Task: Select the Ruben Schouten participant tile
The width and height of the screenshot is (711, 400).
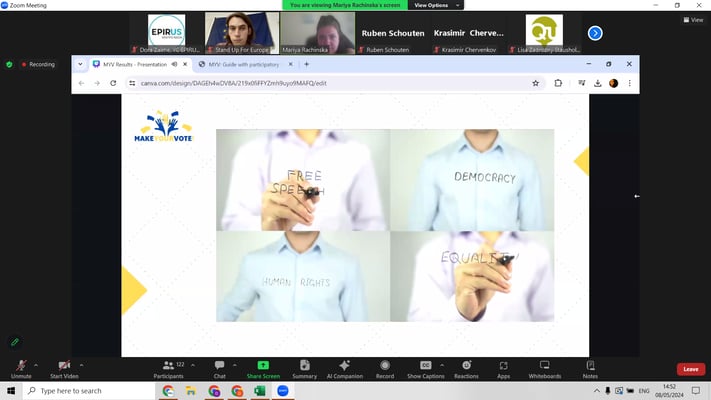Action: point(393,33)
